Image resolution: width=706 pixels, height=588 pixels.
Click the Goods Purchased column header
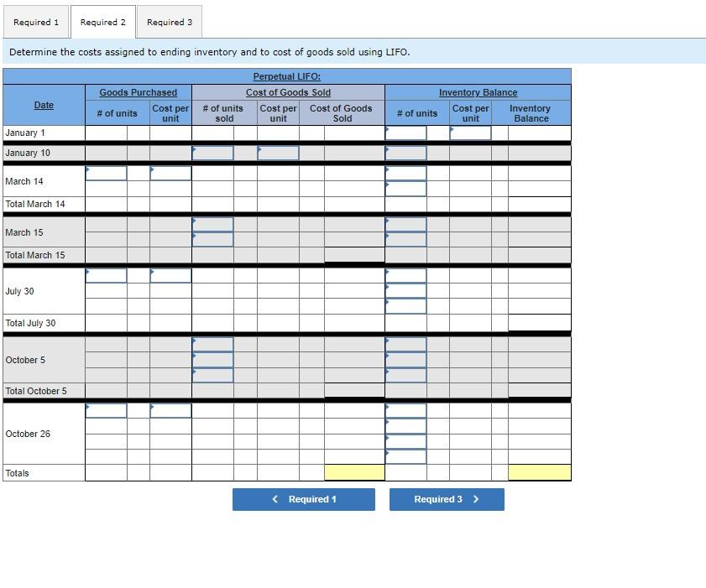point(139,92)
